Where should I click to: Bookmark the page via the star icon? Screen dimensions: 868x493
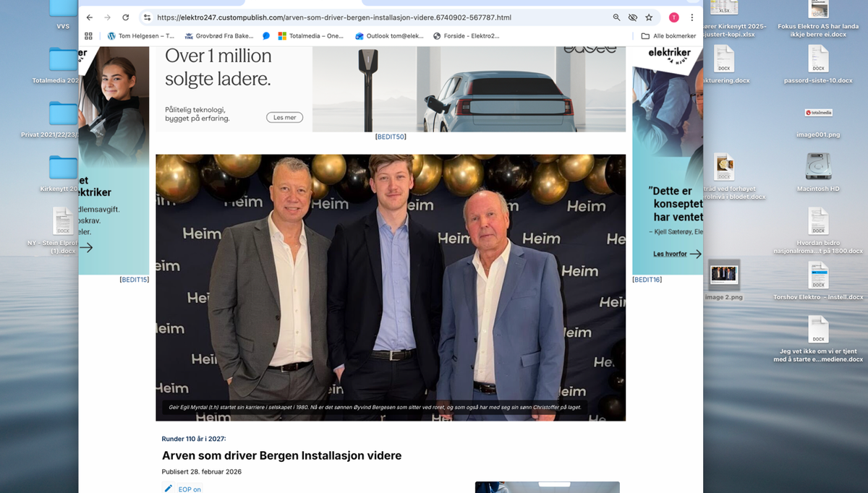[649, 17]
